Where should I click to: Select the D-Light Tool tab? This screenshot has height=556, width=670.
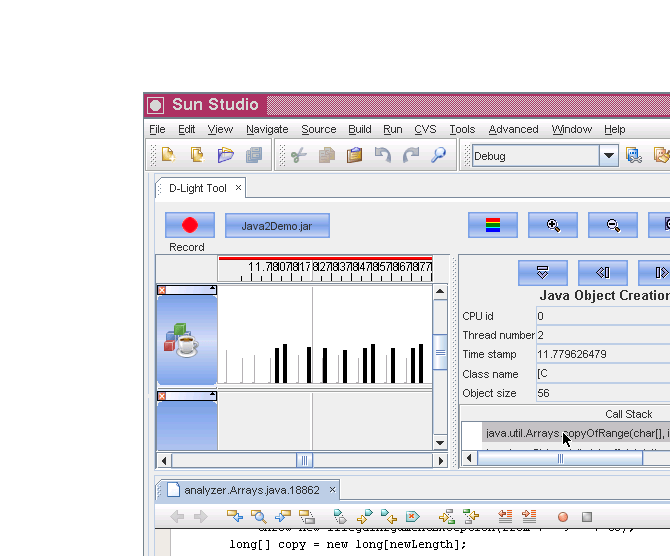tap(198, 188)
